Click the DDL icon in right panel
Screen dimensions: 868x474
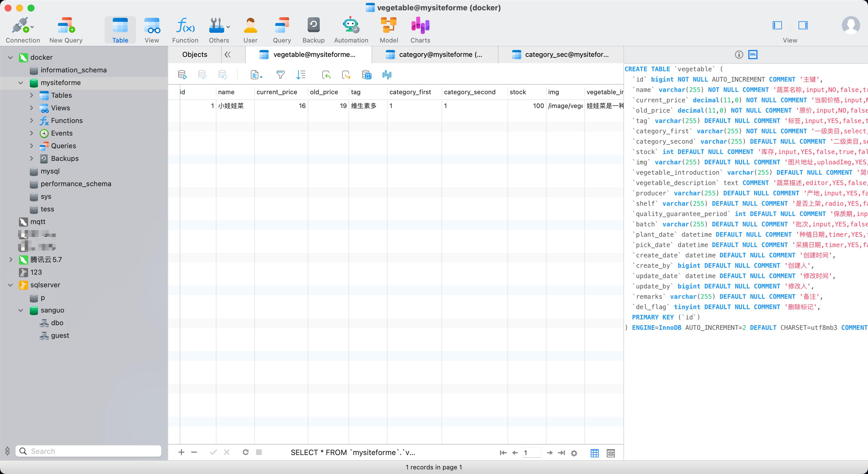753,55
